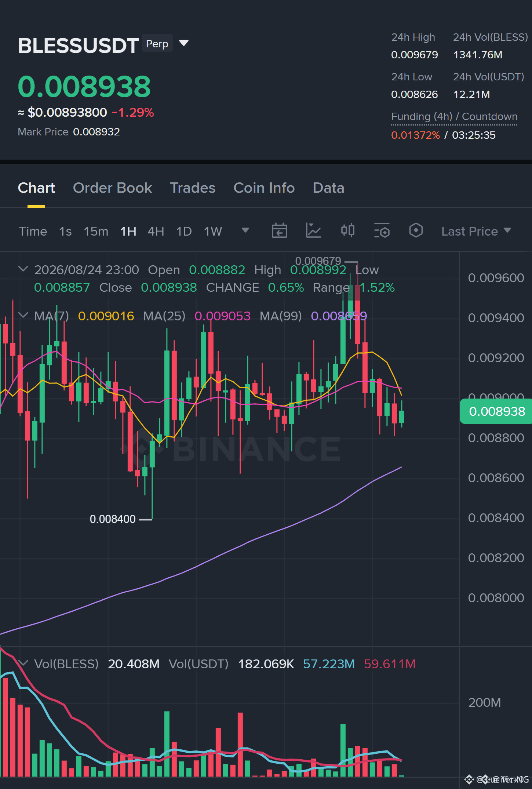532x789 pixels.
Task: Click the 0.008000 price axis label
Action: 496,598
